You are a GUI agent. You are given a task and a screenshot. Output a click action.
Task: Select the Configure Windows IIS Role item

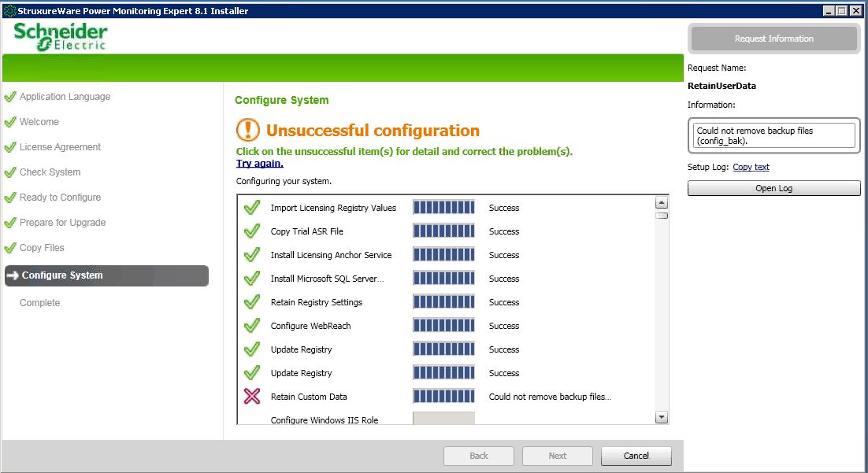pos(325,420)
